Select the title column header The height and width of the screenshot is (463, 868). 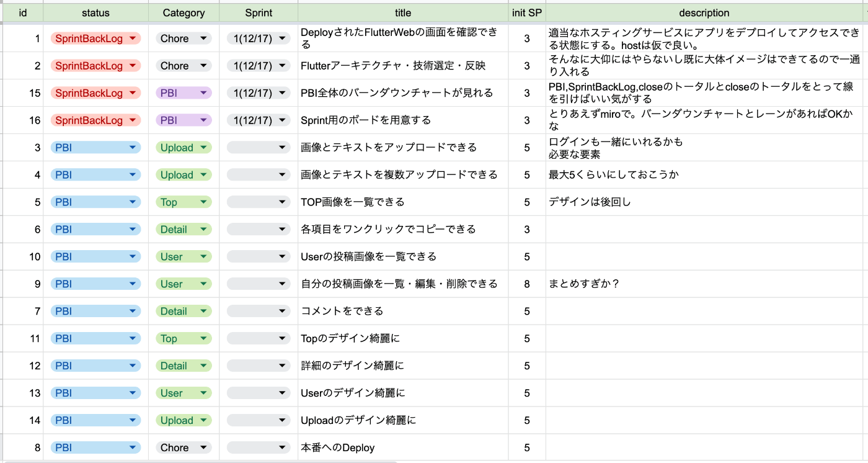click(403, 12)
